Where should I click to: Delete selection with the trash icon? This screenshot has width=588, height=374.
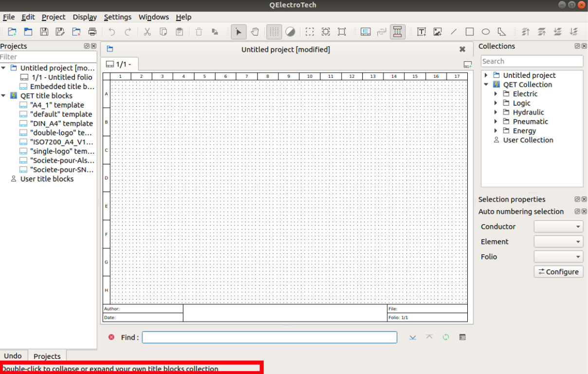tap(199, 32)
